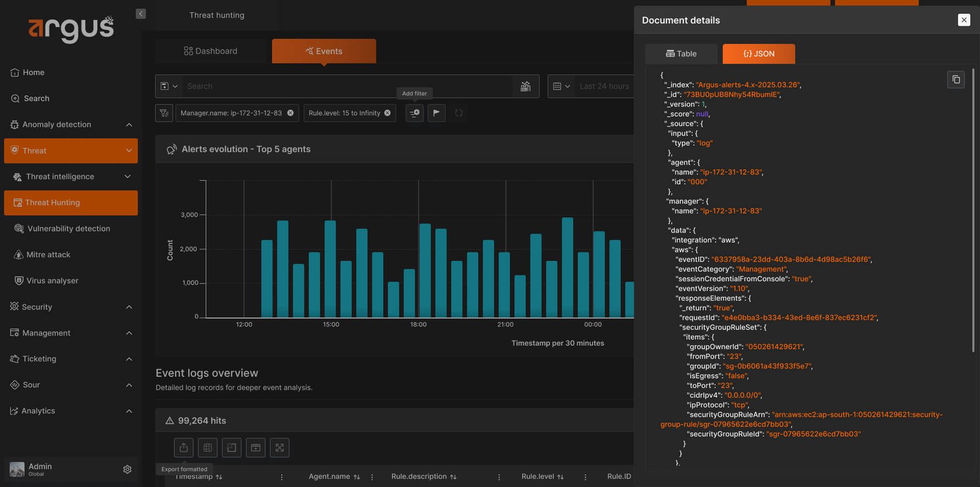Click the flag icon in the filter bar
Viewport: 980px width, 487px height.
tap(436, 113)
